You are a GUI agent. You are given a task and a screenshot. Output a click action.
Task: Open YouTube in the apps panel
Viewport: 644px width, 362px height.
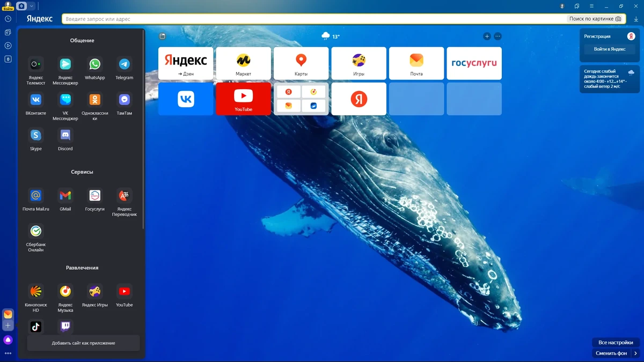pos(125,291)
